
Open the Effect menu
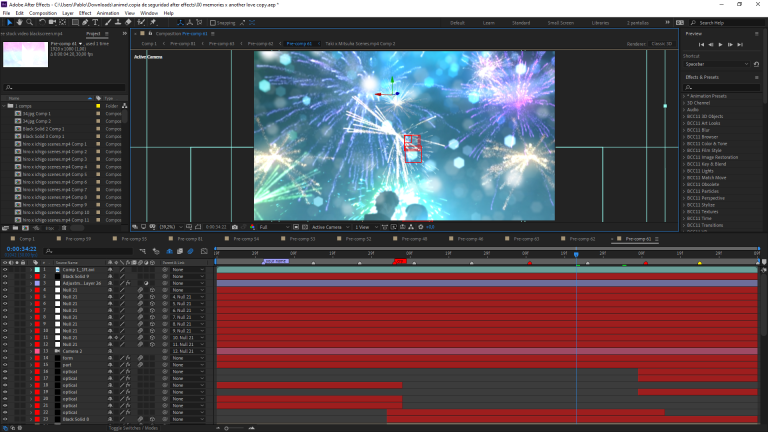coord(85,13)
